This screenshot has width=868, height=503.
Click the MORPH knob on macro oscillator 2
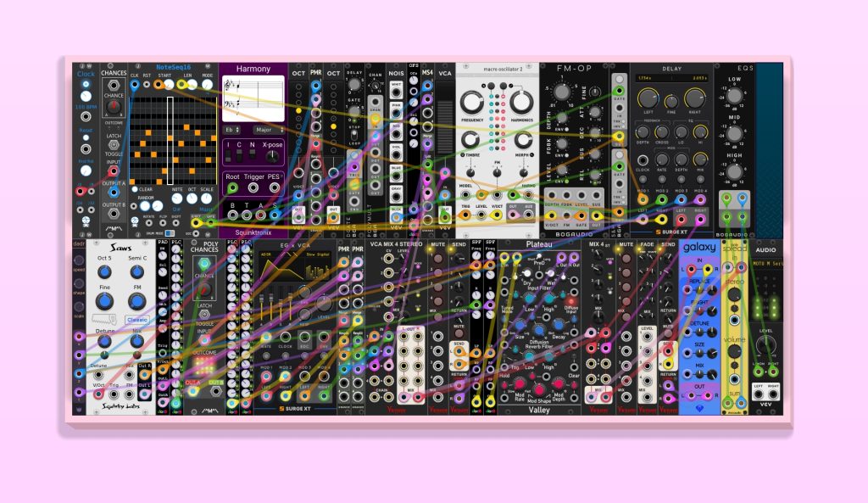[x=523, y=140]
